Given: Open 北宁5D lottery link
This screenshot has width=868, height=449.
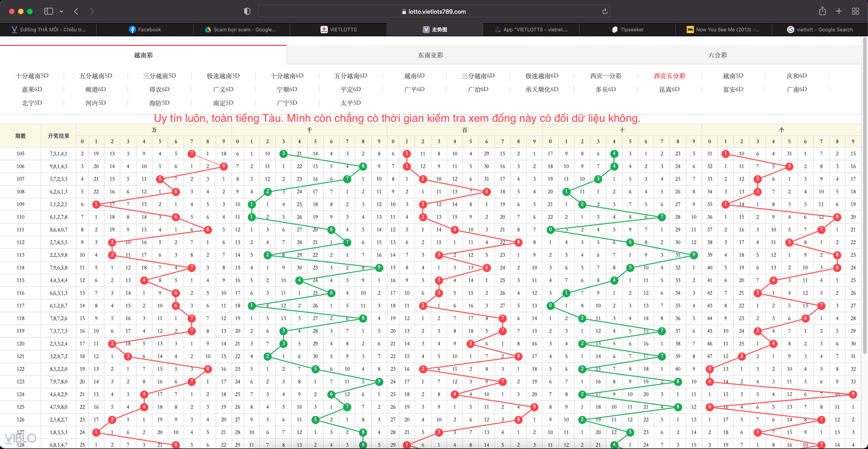Looking at the screenshot, I should tap(32, 103).
